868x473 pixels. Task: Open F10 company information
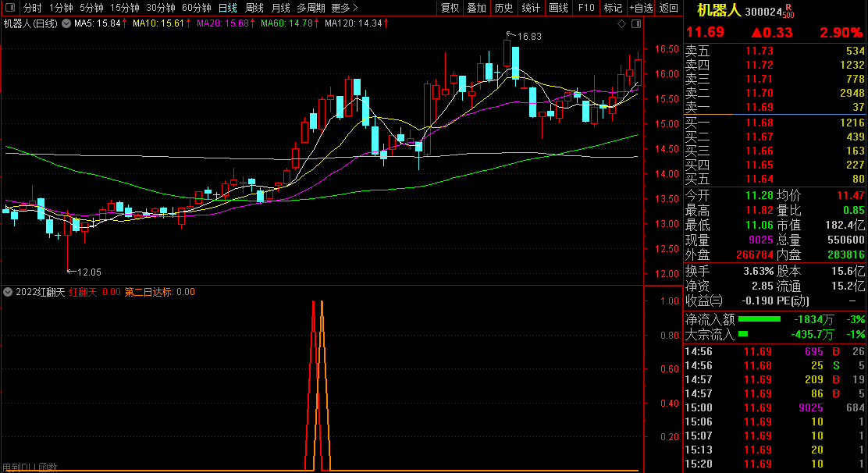(586, 8)
